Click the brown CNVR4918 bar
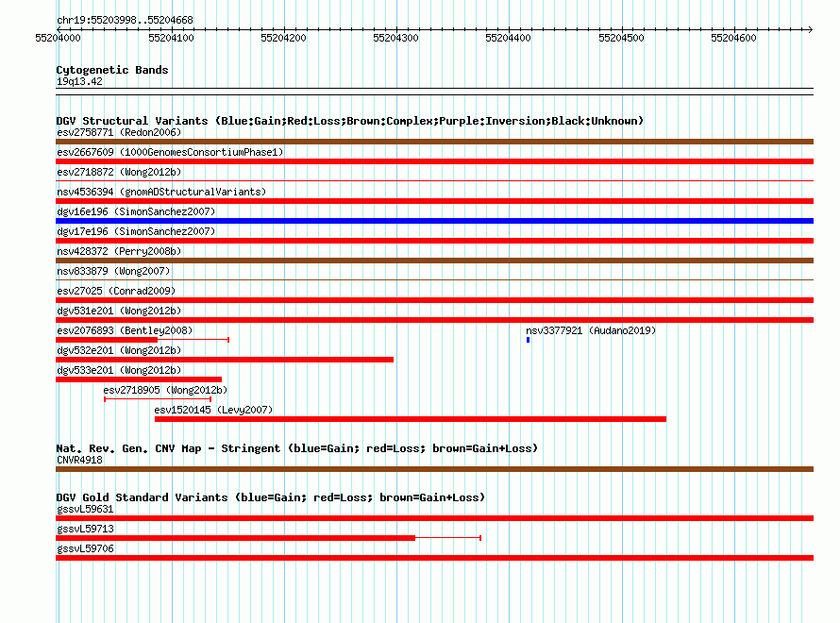The image size is (840, 623). 434,469
